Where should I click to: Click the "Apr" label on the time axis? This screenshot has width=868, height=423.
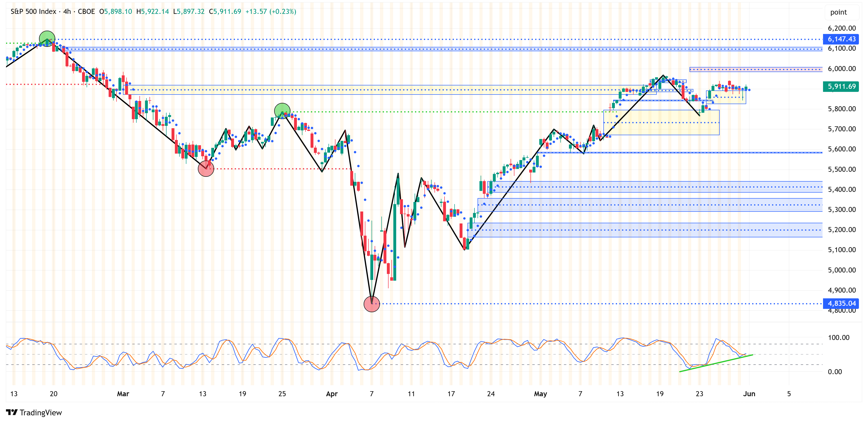(x=332, y=394)
